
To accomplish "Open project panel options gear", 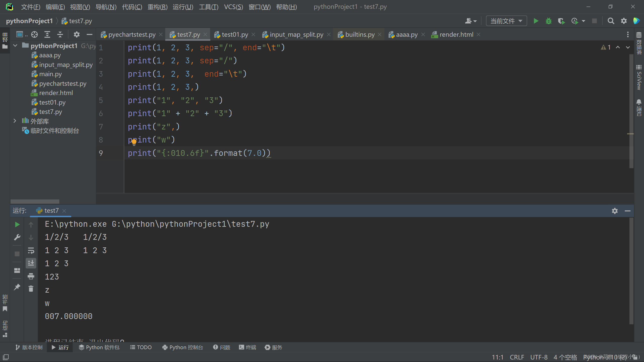I will point(76,34).
